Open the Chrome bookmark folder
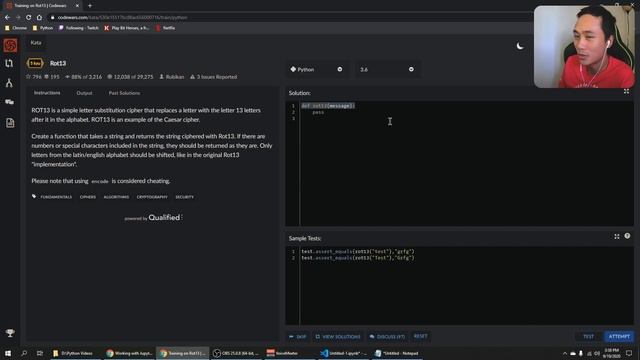This screenshot has height=360, width=640. (x=16, y=28)
